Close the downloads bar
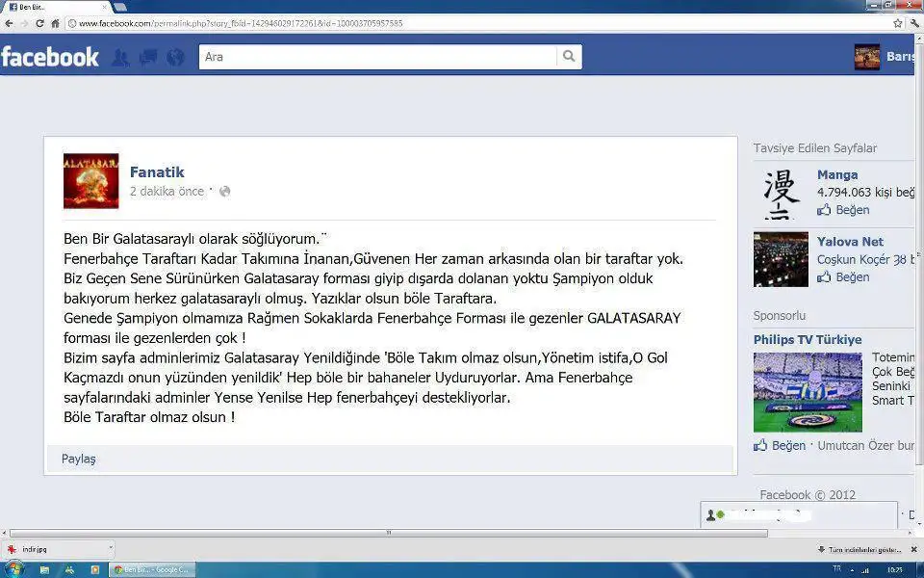924x578 pixels. (x=914, y=549)
